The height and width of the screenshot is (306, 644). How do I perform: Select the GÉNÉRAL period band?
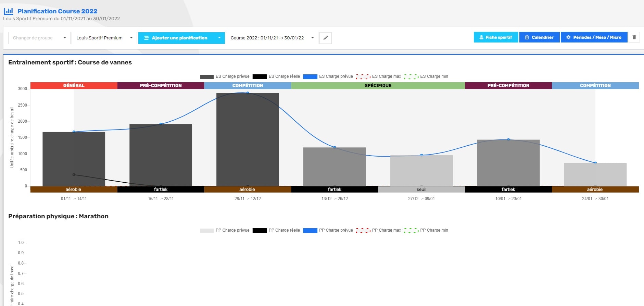[74, 86]
